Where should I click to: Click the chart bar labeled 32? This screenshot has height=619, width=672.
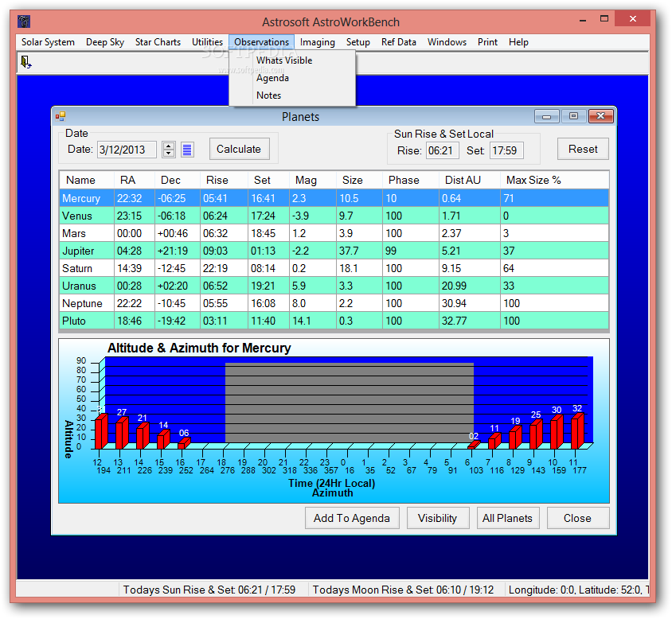click(577, 431)
